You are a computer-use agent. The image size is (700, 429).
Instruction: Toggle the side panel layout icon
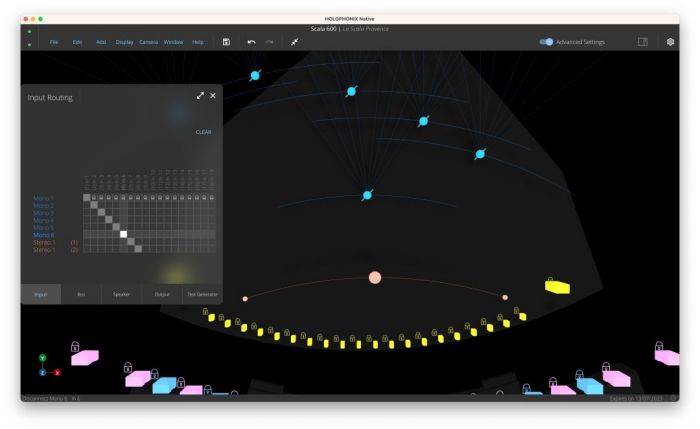click(x=642, y=42)
